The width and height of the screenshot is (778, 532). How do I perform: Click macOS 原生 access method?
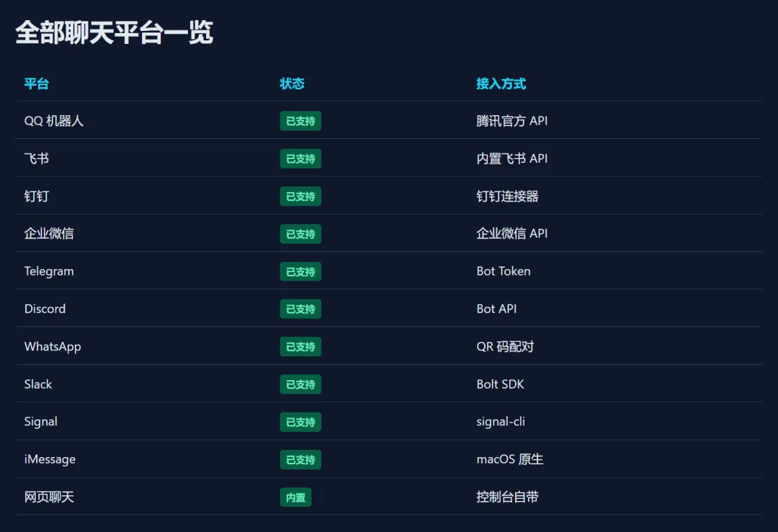[509, 459]
